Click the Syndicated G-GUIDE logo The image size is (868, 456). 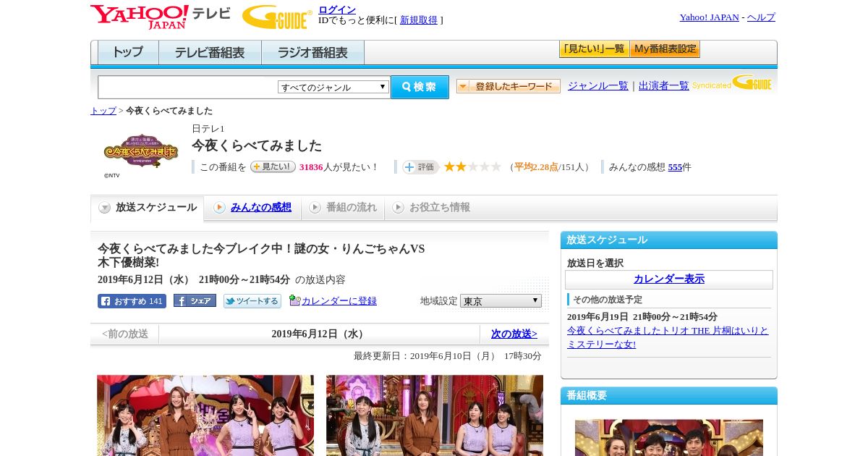pyautogui.click(x=731, y=83)
